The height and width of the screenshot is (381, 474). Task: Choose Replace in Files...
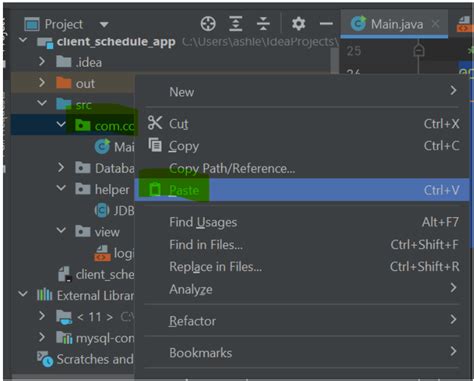[302, 267]
